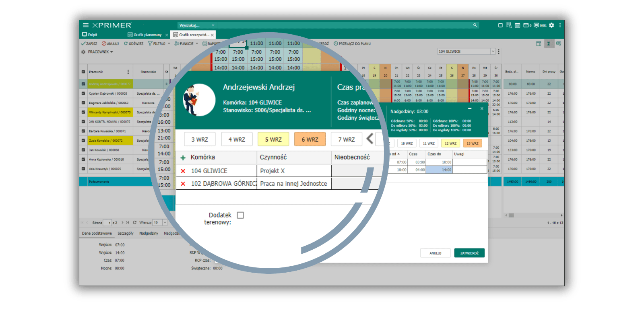Screen dimensions: 644x325
Task: Click the barcode scan icon
Action: click(509, 25)
